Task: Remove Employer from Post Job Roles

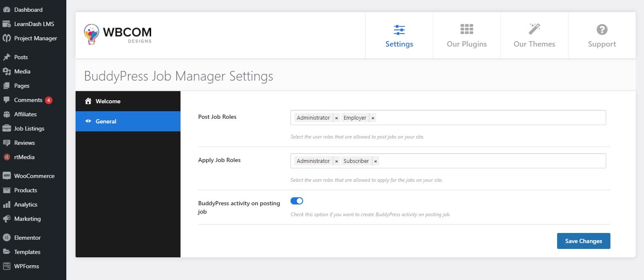Action: (x=373, y=118)
